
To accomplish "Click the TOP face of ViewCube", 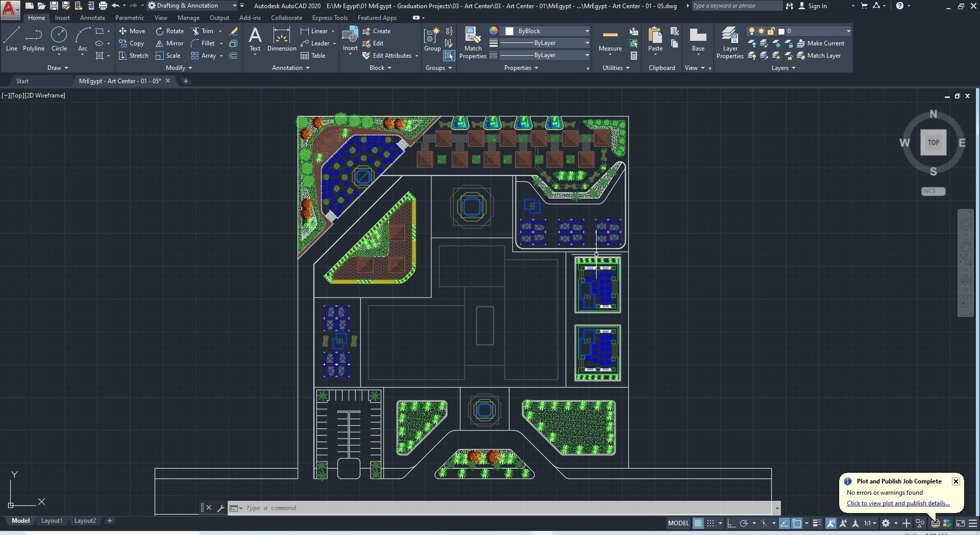I will 933,142.
